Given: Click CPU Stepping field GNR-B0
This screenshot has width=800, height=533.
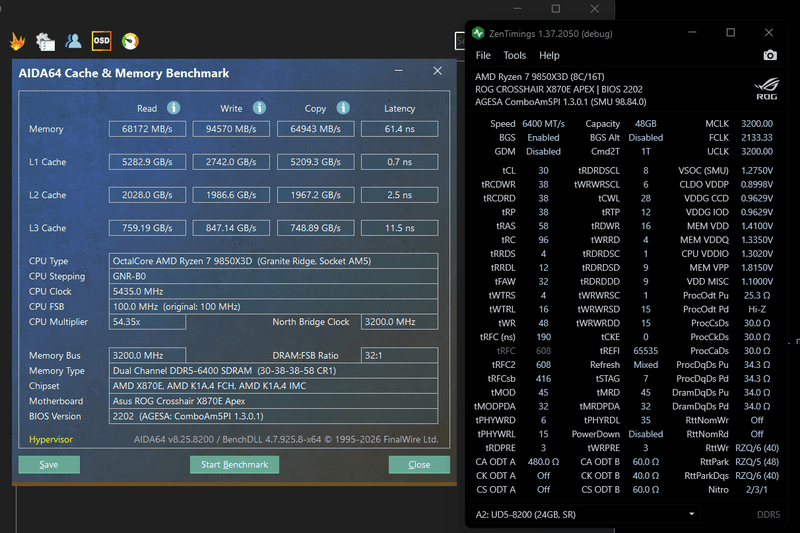Looking at the screenshot, I should tap(273, 276).
